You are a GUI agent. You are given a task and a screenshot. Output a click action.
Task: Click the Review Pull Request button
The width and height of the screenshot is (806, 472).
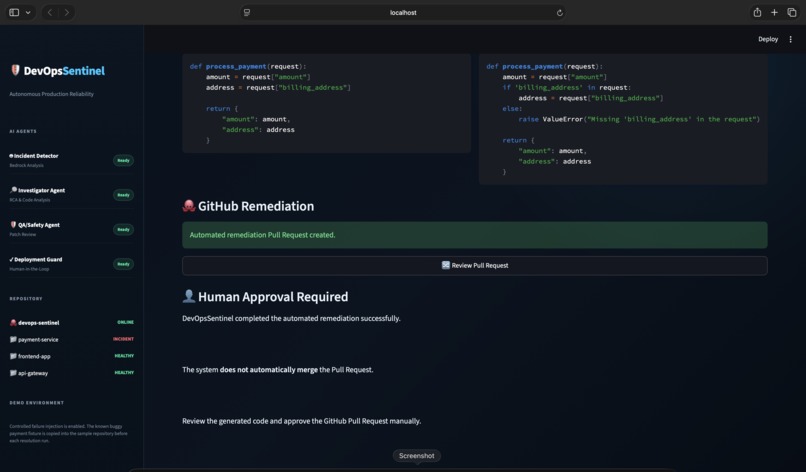click(474, 266)
